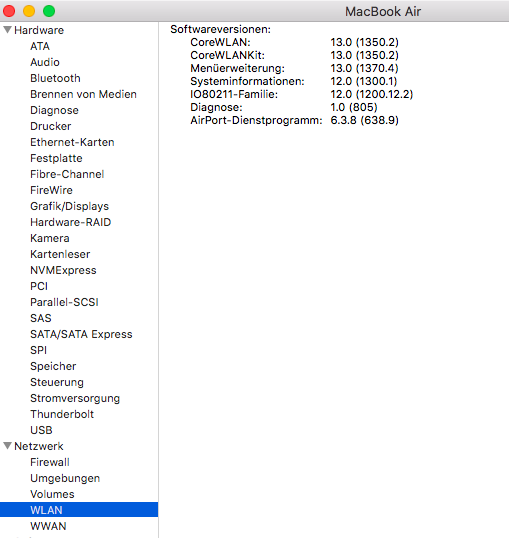509x538 pixels.
Task: Click the yellow minimize window button
Action: 29,11
